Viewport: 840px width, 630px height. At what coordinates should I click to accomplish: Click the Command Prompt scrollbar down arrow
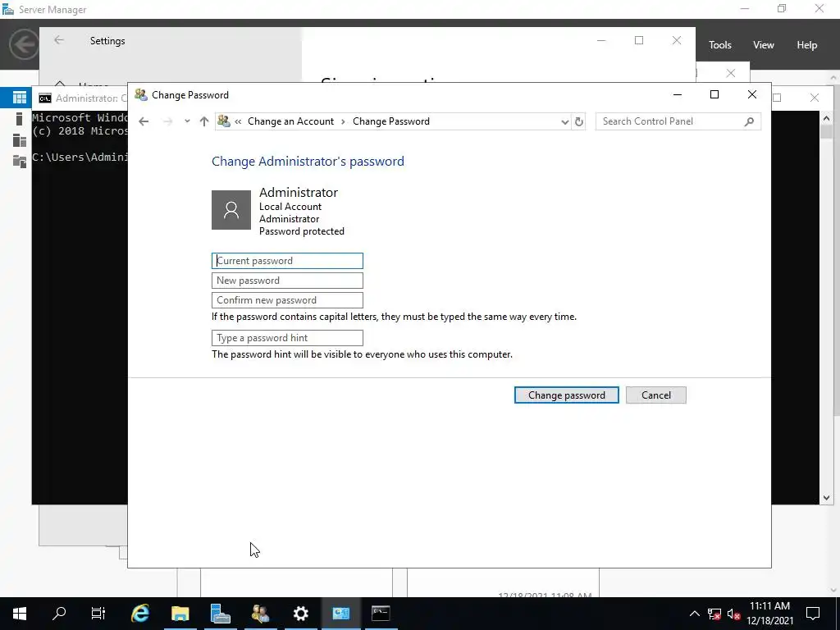[825, 498]
